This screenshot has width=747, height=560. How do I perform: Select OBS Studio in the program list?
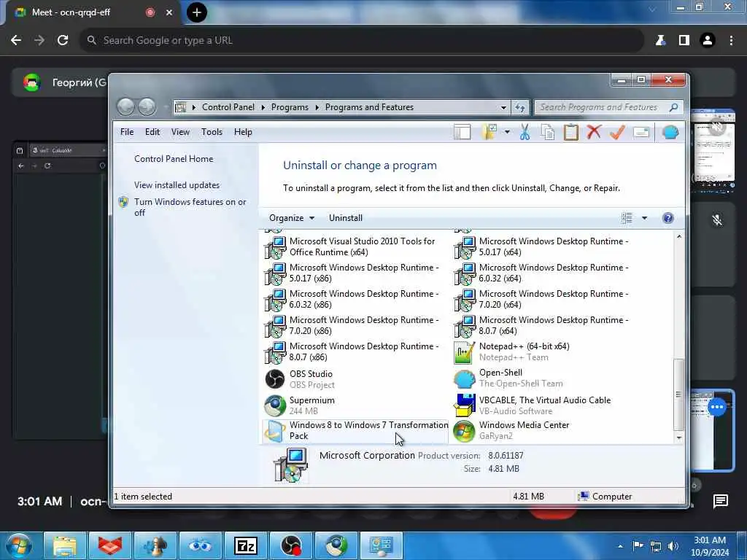click(x=355, y=379)
